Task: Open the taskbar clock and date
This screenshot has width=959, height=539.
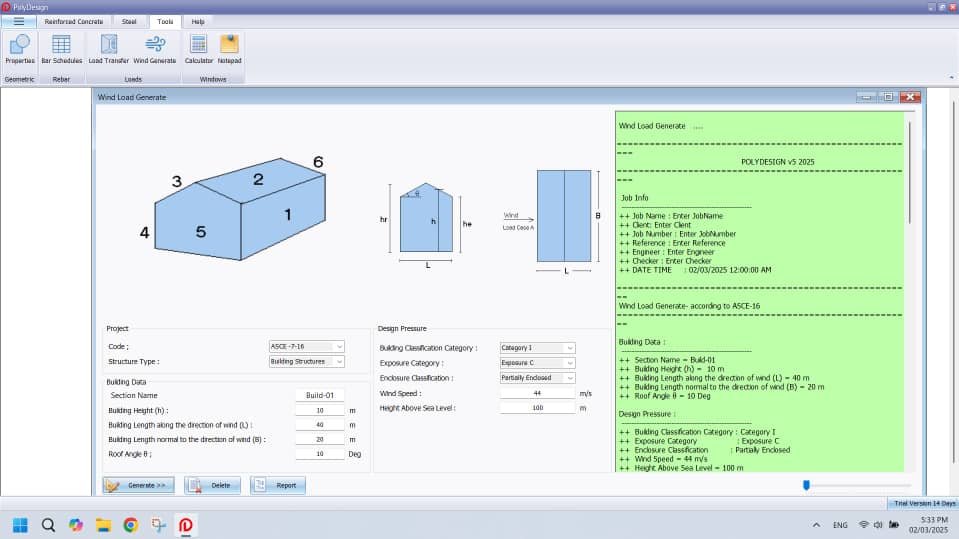Action: pyautogui.click(x=928, y=525)
